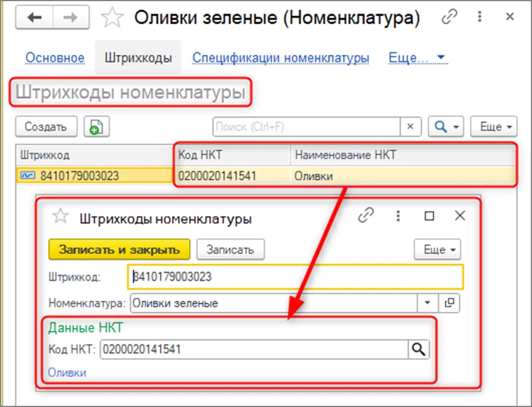Sort by Штрихкод column header
The image size is (532, 407).
95,155
